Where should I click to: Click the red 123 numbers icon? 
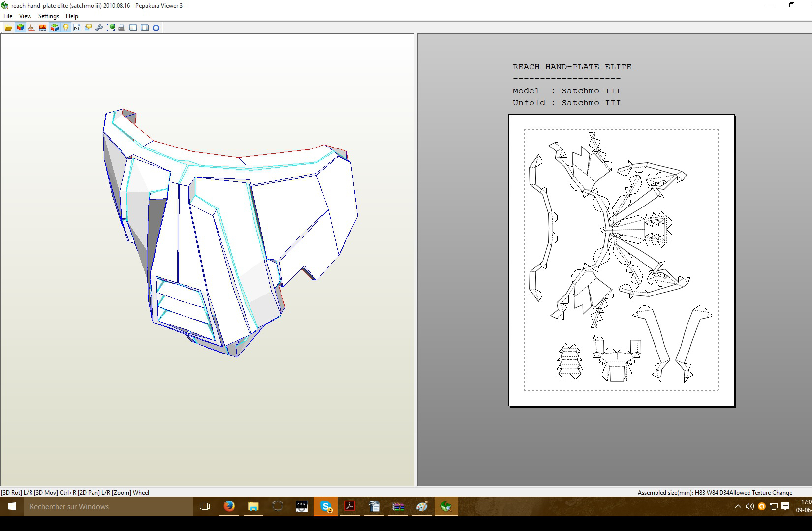[43, 28]
